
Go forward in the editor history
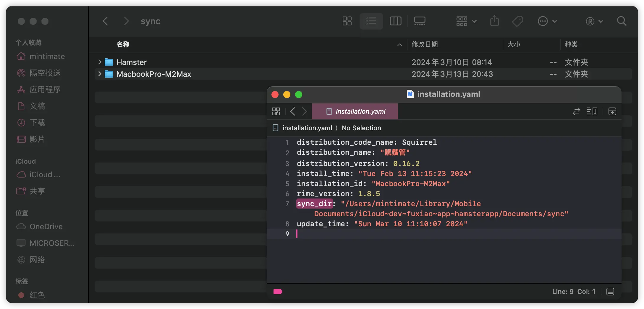[x=304, y=111]
